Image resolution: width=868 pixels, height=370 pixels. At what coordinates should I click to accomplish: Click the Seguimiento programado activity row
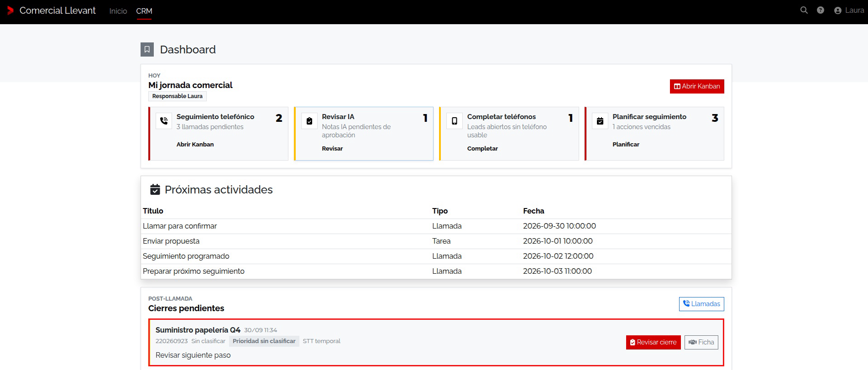[x=436, y=256]
